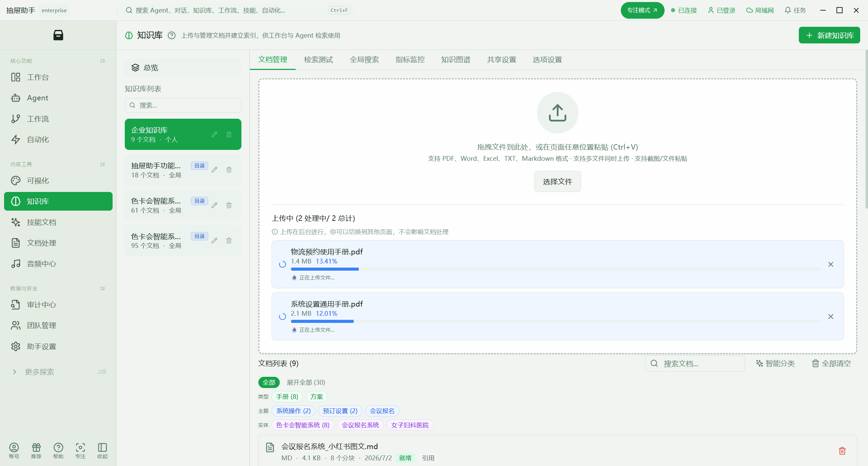Click 专注 icon in bottom bar

coord(80,451)
